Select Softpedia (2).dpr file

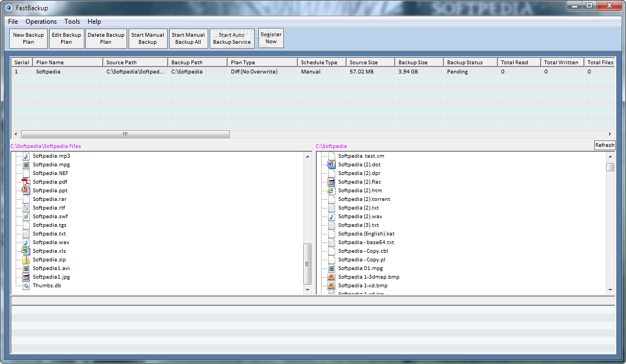click(x=359, y=173)
